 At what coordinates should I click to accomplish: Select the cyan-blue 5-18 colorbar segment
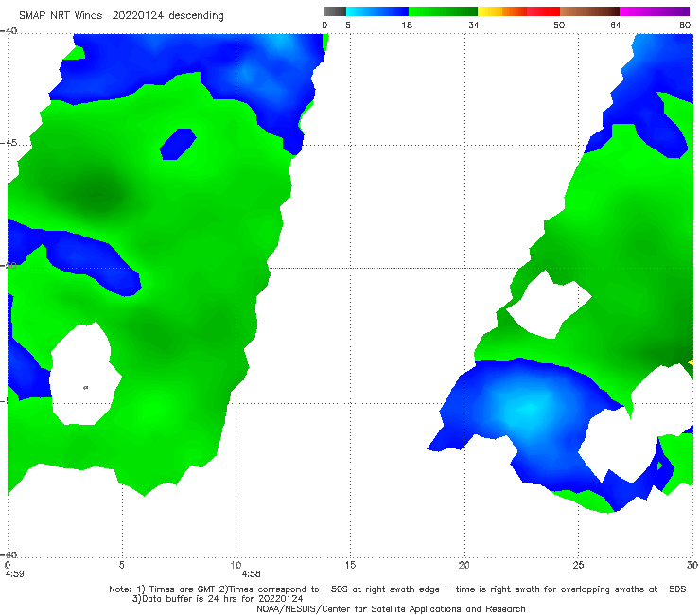377,11
